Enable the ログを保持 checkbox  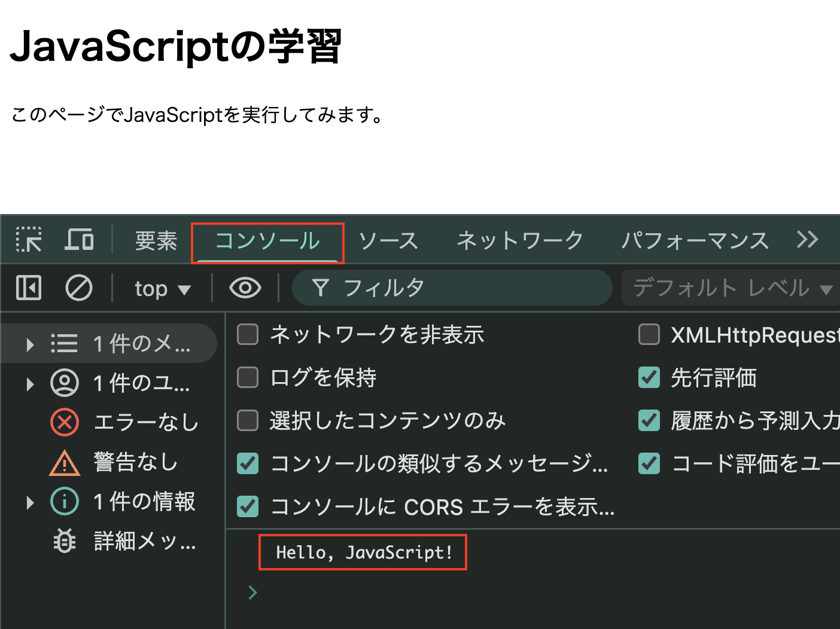point(248,377)
